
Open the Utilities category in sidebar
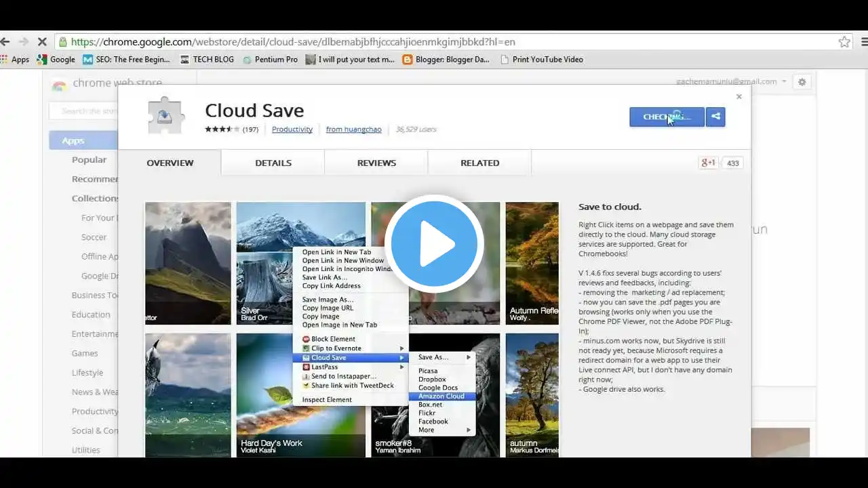86,450
